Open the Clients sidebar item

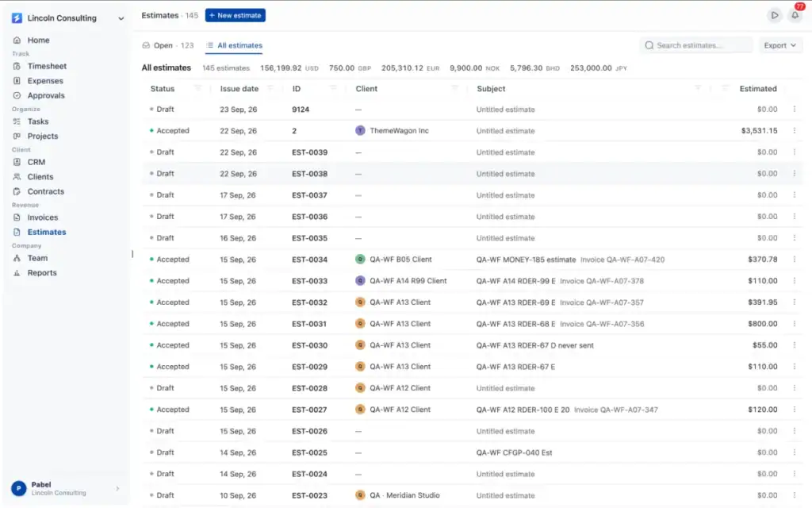pyautogui.click(x=40, y=177)
